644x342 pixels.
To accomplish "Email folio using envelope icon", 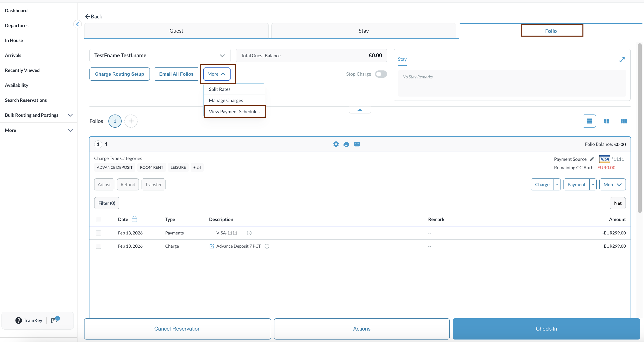I will pyautogui.click(x=357, y=144).
